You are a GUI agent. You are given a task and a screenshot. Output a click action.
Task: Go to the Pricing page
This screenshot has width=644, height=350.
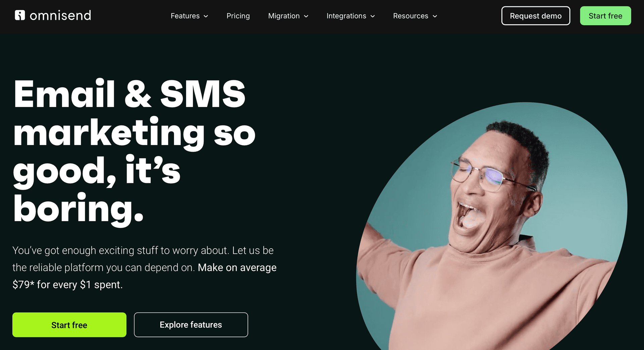238,16
